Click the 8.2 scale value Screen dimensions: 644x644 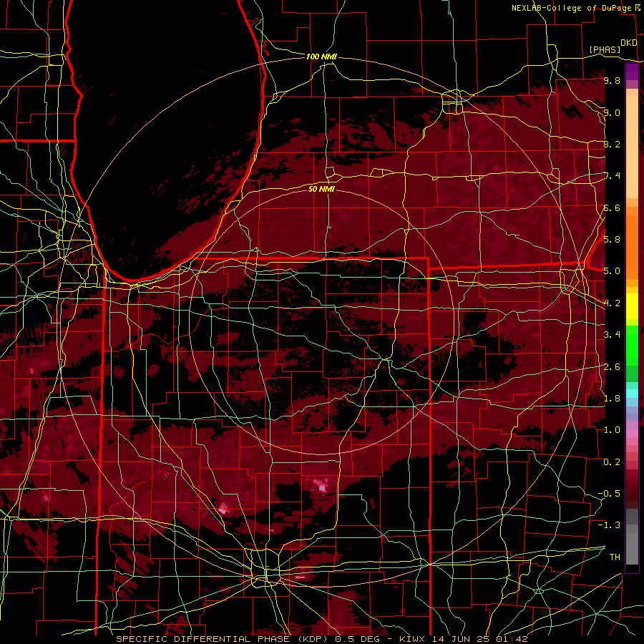(x=612, y=144)
